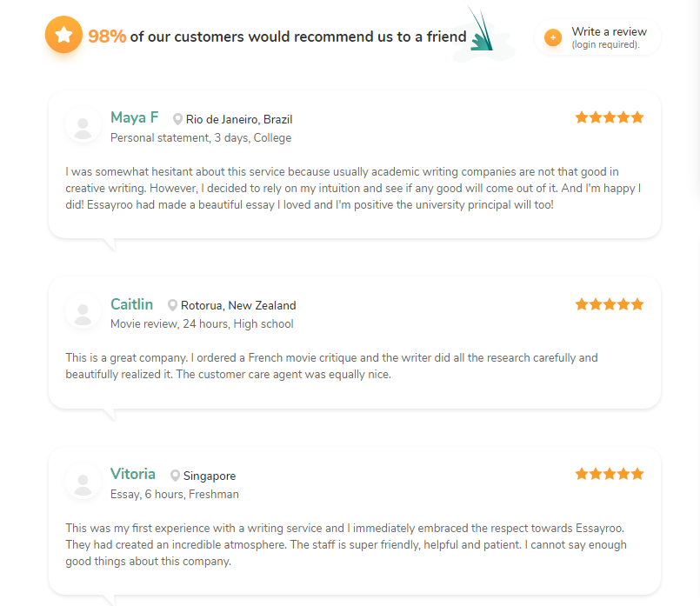Click the location pin next to Singapore
This screenshot has width=700, height=606.
click(x=175, y=476)
